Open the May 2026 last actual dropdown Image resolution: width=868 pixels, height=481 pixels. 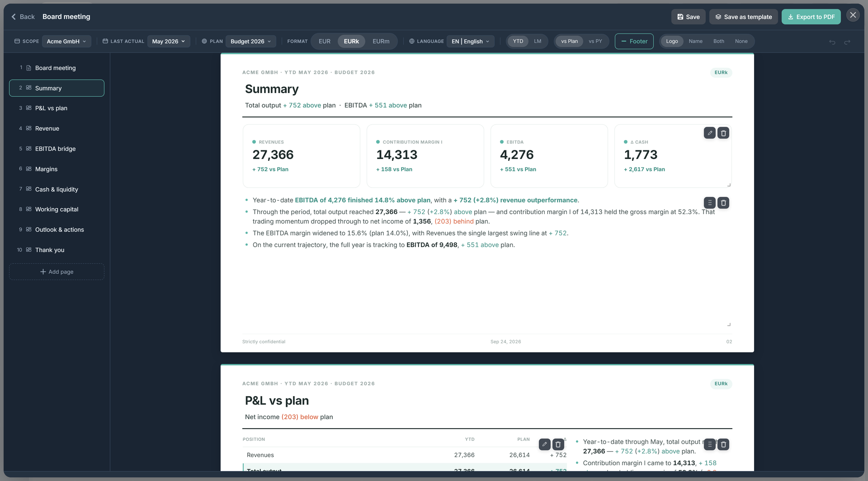pos(169,41)
